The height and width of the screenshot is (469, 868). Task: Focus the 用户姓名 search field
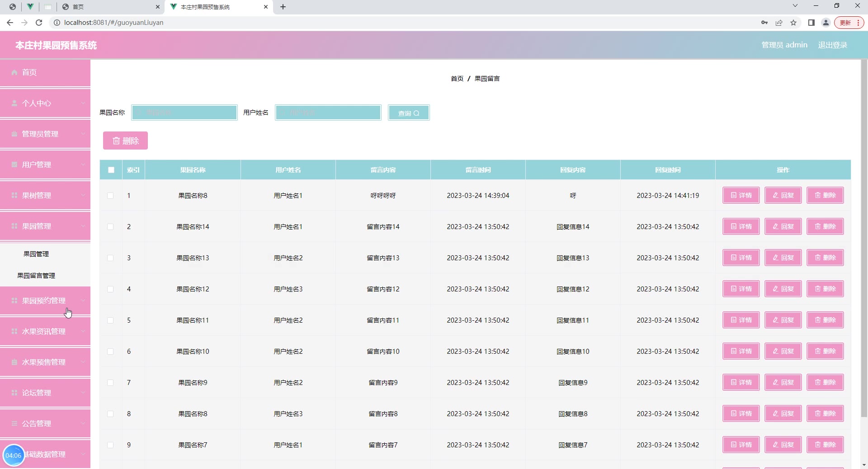328,113
